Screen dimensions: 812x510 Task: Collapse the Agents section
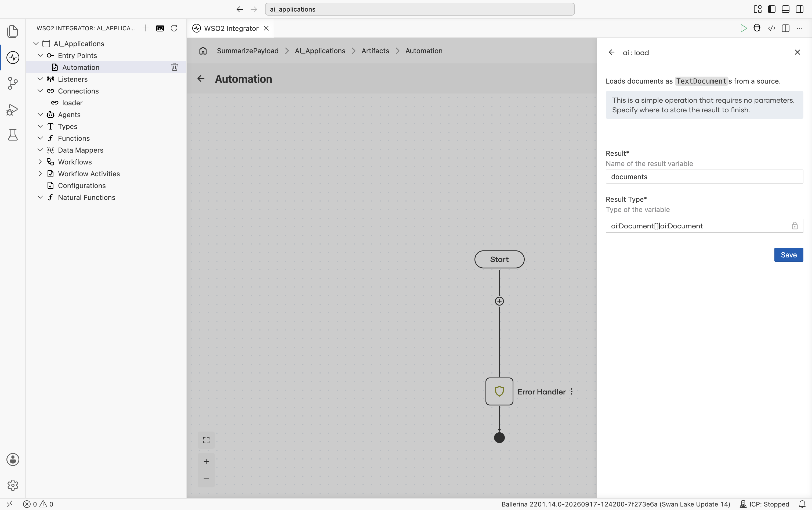pos(40,114)
